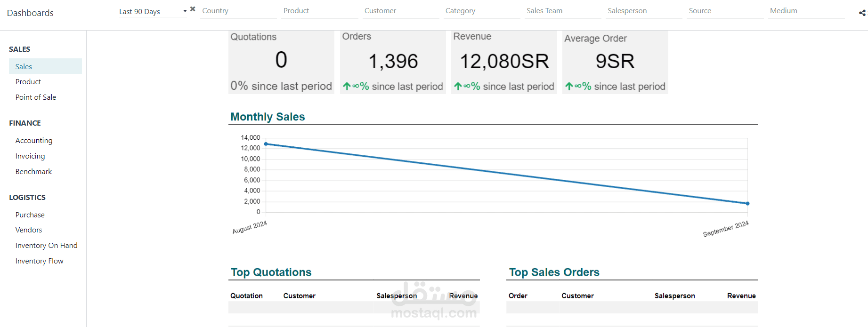This screenshot has height=327, width=868.
Task: Click the Revenue 12,080SR scorecard
Action: (504, 62)
